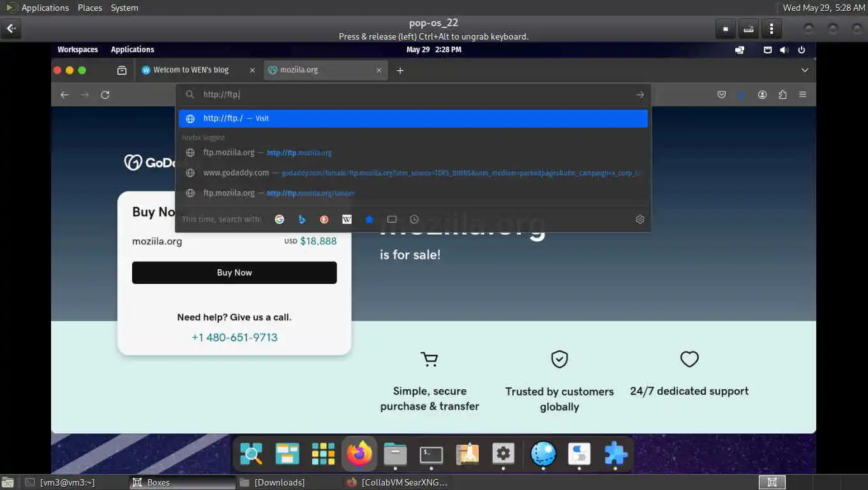Open Pop!_OS Workspaces menu
Screen dimensions: 868x490
[x=78, y=49]
